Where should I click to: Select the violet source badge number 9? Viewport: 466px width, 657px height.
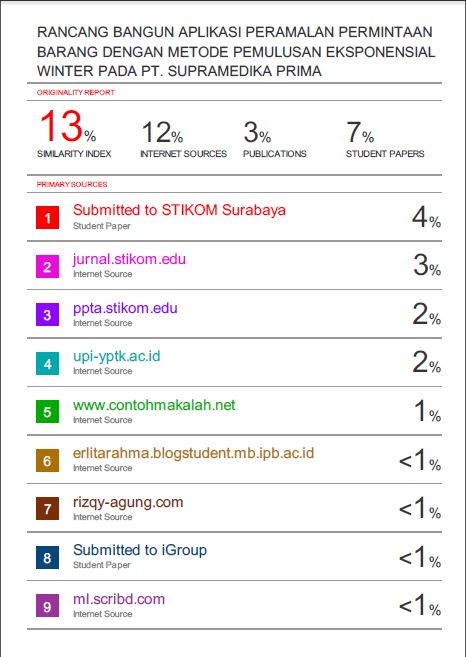(x=47, y=605)
